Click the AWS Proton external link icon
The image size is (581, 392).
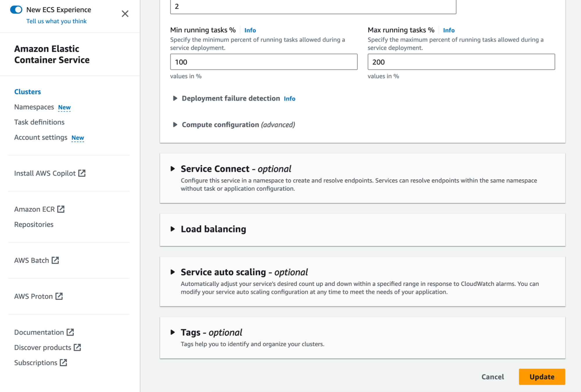(x=59, y=296)
